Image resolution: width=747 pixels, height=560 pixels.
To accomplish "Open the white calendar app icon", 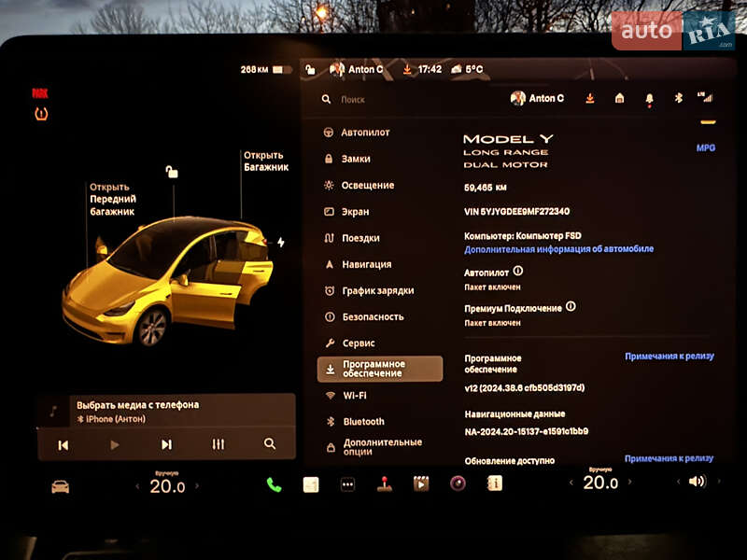I will coord(311,485).
